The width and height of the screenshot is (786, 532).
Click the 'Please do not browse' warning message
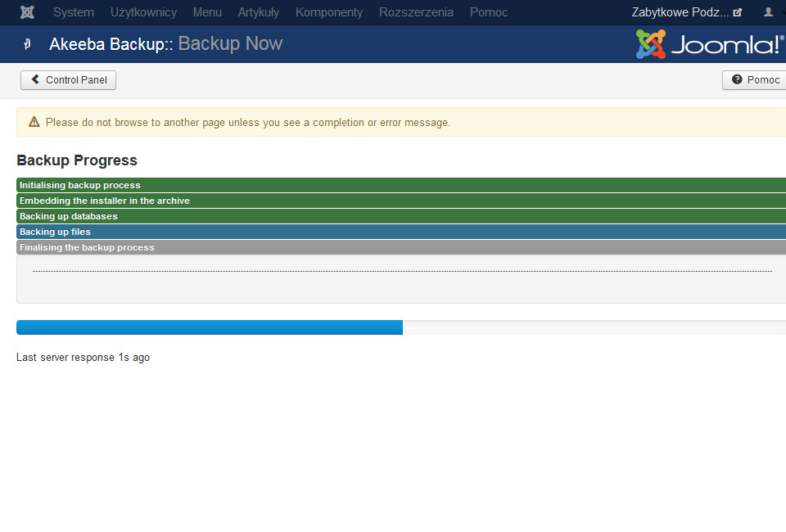[x=248, y=122]
